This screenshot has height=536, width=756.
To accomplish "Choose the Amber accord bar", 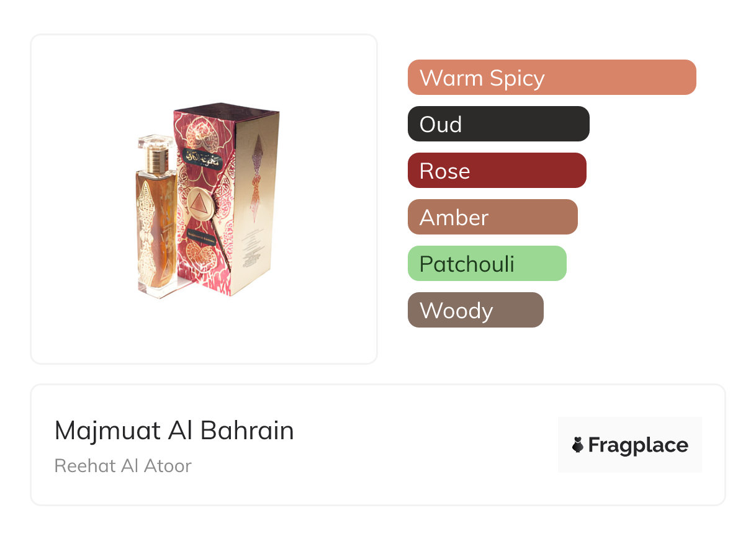I will coord(492,217).
